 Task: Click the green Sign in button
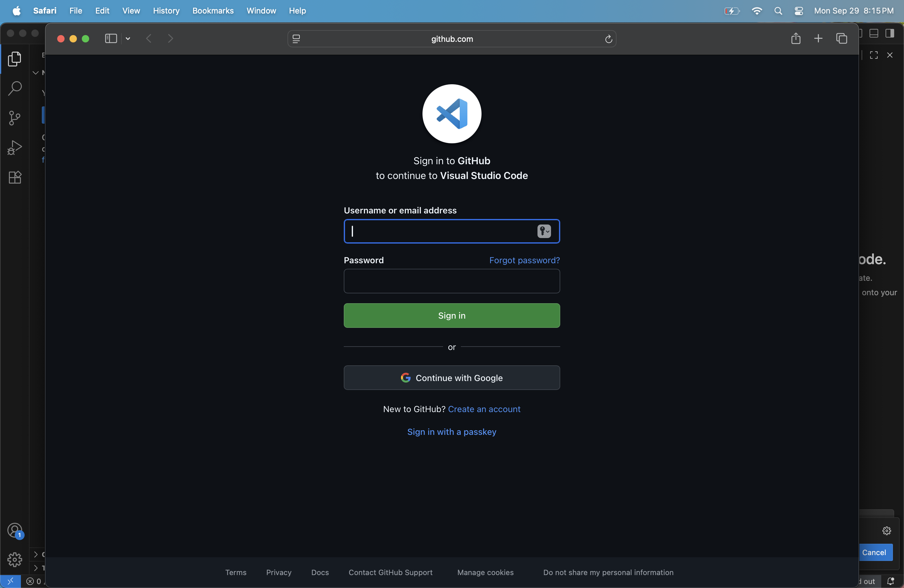452,316
